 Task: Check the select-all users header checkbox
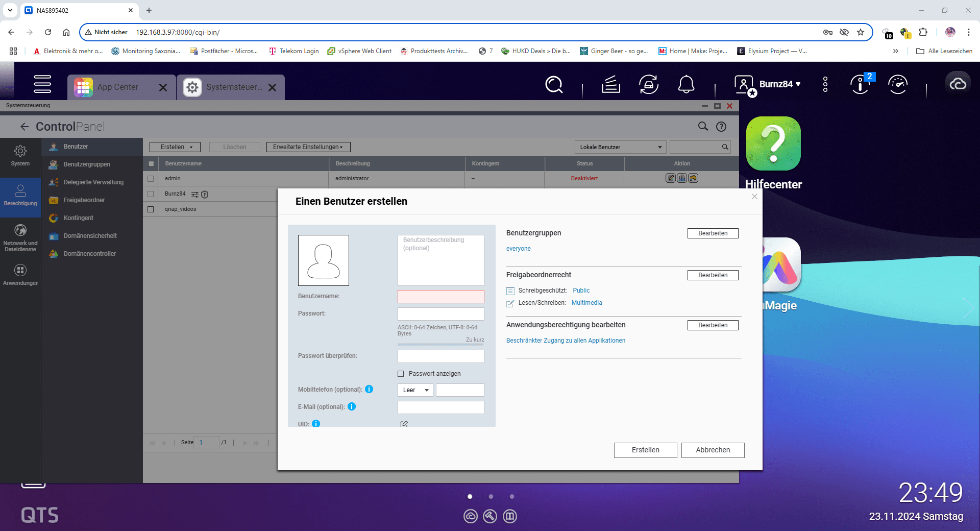pos(151,164)
